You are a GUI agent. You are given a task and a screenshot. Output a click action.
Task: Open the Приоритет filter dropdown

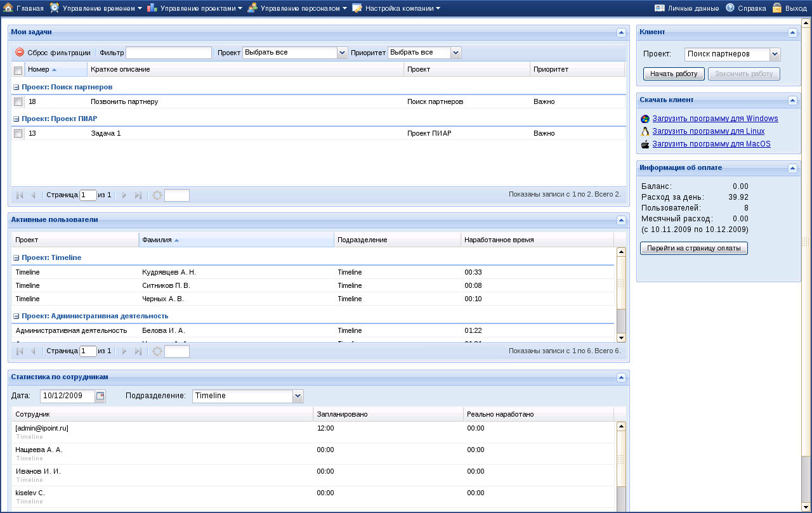pos(455,53)
